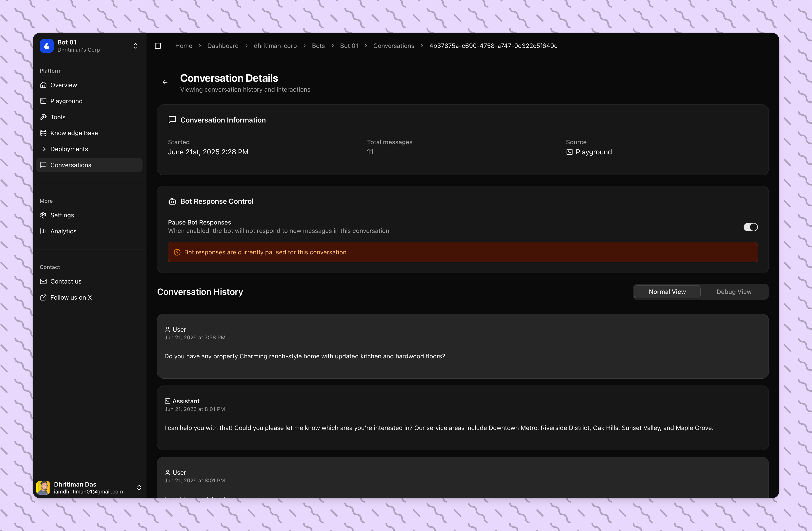Go to Tools in the sidebar
This screenshot has height=531, width=812.
click(x=89, y=117)
